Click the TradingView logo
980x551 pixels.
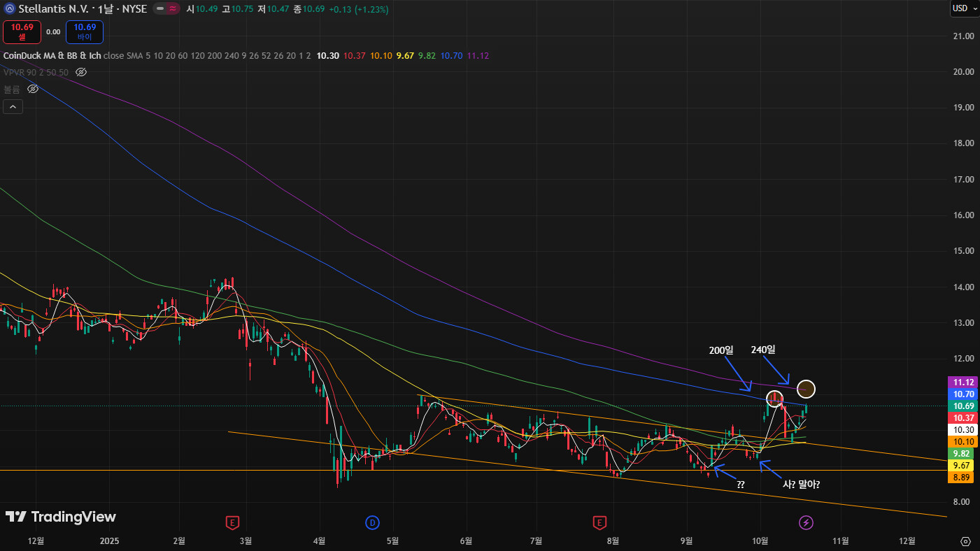(x=61, y=517)
